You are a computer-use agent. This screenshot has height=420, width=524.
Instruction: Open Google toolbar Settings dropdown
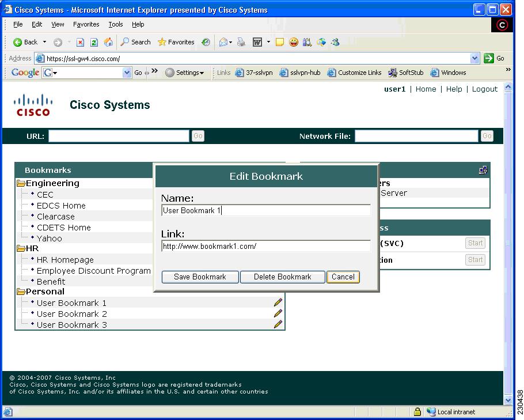coord(185,73)
